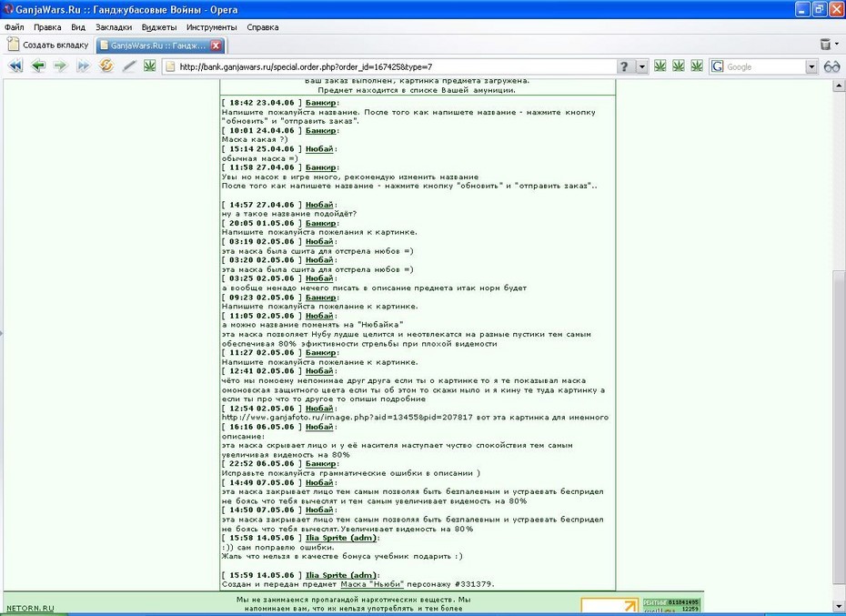Click the question mark button in address bar
846x616 pixels.
pos(624,66)
